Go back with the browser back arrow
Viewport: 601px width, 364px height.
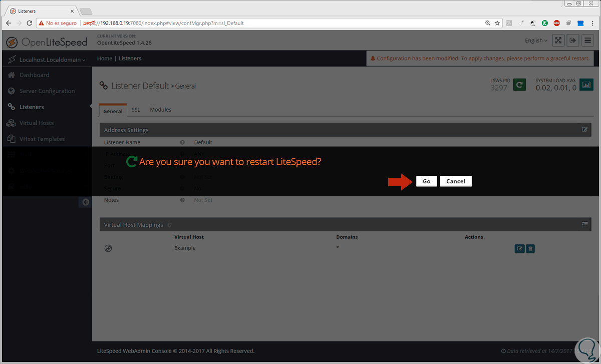pyautogui.click(x=9, y=23)
